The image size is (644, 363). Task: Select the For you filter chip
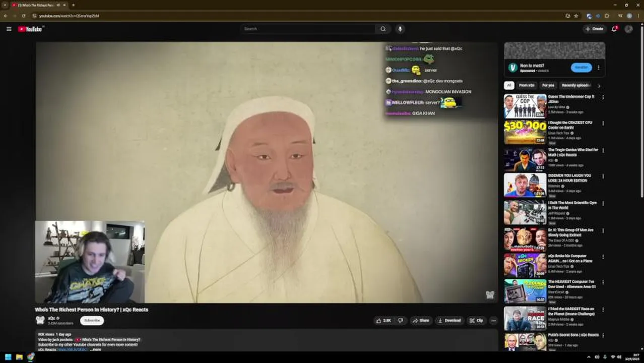[548, 85]
